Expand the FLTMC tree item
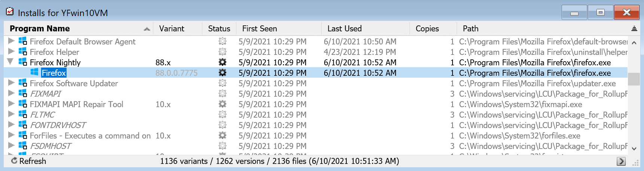The height and width of the screenshot is (171, 644). pos(11,114)
